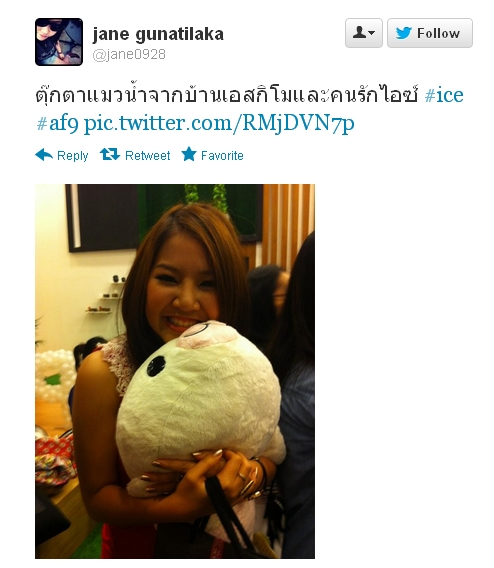This screenshot has width=494, height=568.
Task: Select the Thai tweet text
Action: (x=227, y=93)
